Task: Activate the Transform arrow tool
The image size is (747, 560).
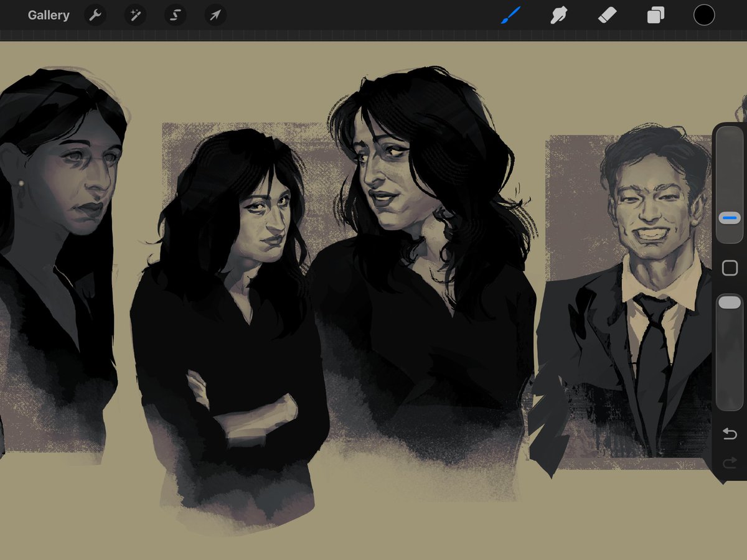Action: [x=215, y=15]
